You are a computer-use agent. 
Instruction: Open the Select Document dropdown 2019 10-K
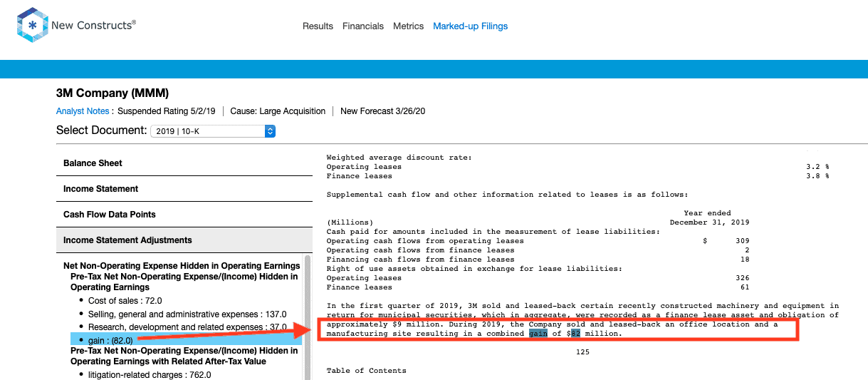213,131
